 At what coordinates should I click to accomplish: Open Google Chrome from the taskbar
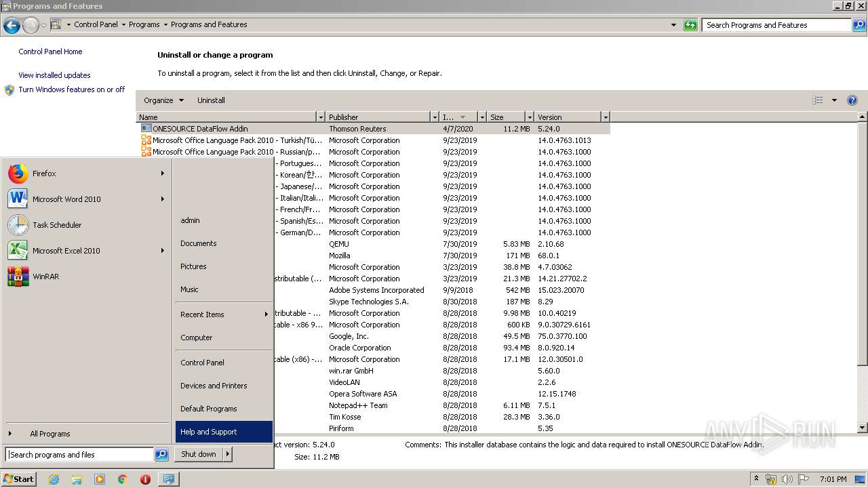[x=122, y=479]
